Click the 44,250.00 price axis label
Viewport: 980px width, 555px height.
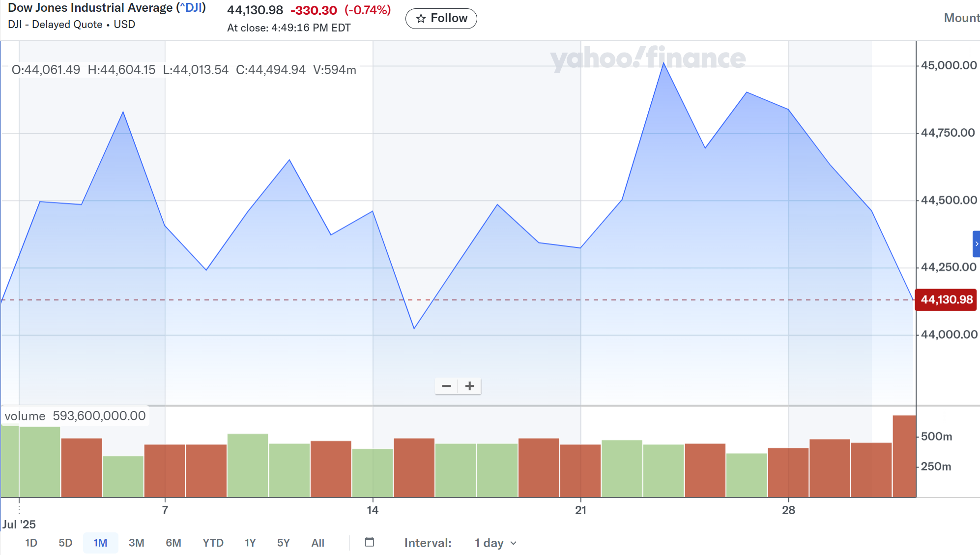949,267
